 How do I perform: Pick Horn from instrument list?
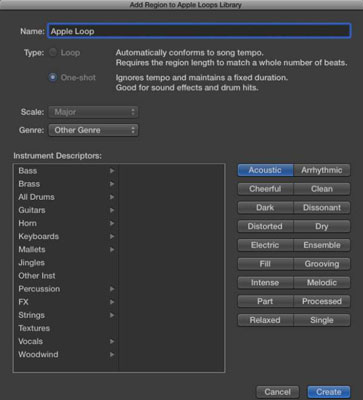[66, 223]
